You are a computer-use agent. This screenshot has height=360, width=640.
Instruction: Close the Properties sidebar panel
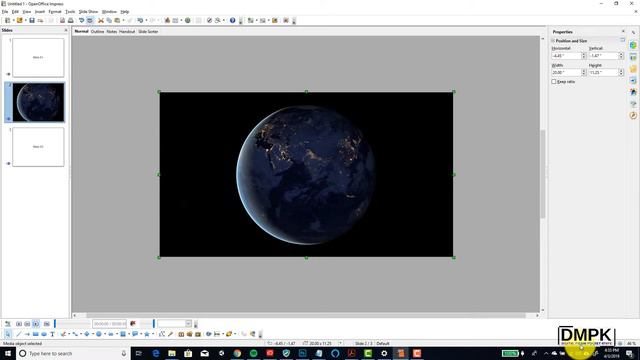click(623, 31)
